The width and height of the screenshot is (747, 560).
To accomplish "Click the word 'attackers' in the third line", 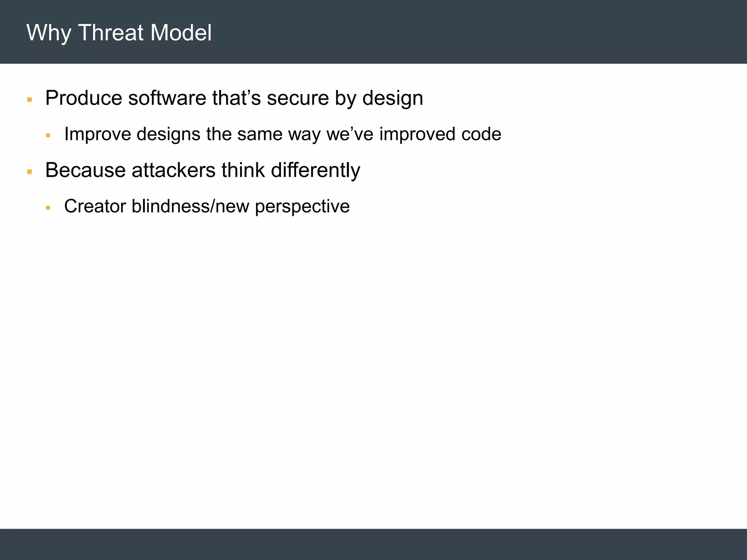I will (173, 170).
